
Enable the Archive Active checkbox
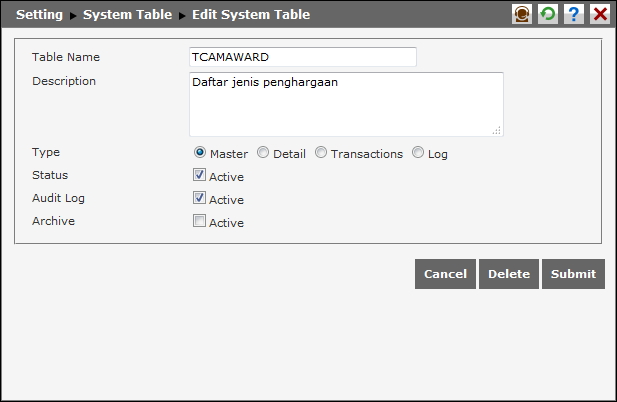click(x=200, y=222)
